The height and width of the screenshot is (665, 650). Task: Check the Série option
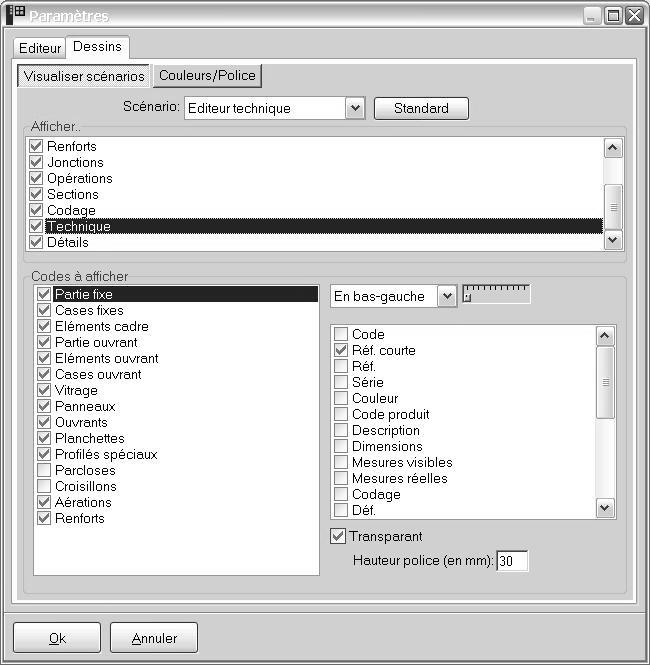point(341,382)
